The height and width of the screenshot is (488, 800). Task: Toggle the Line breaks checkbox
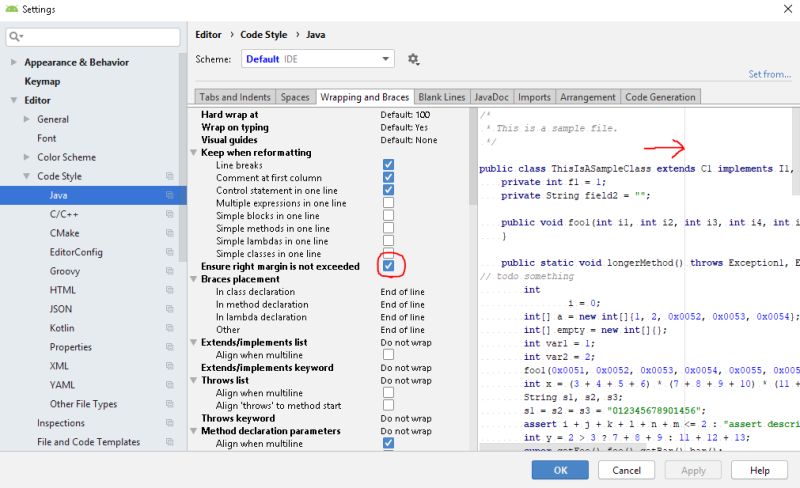point(388,164)
